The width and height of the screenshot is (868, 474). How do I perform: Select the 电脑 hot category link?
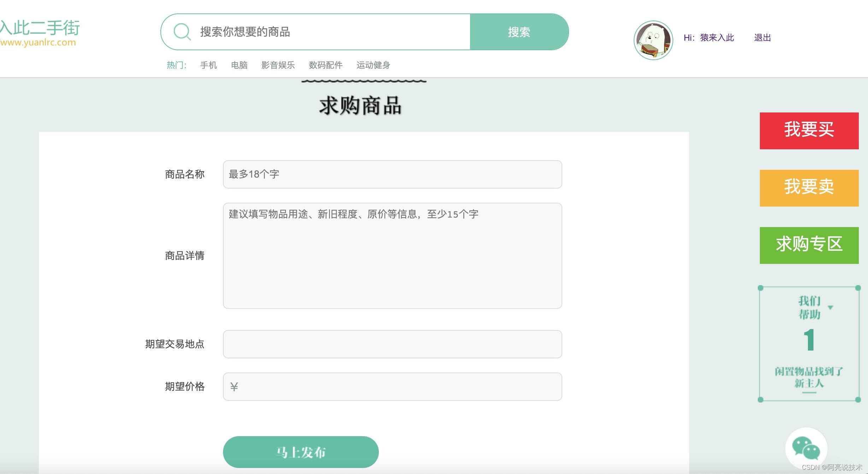point(239,65)
